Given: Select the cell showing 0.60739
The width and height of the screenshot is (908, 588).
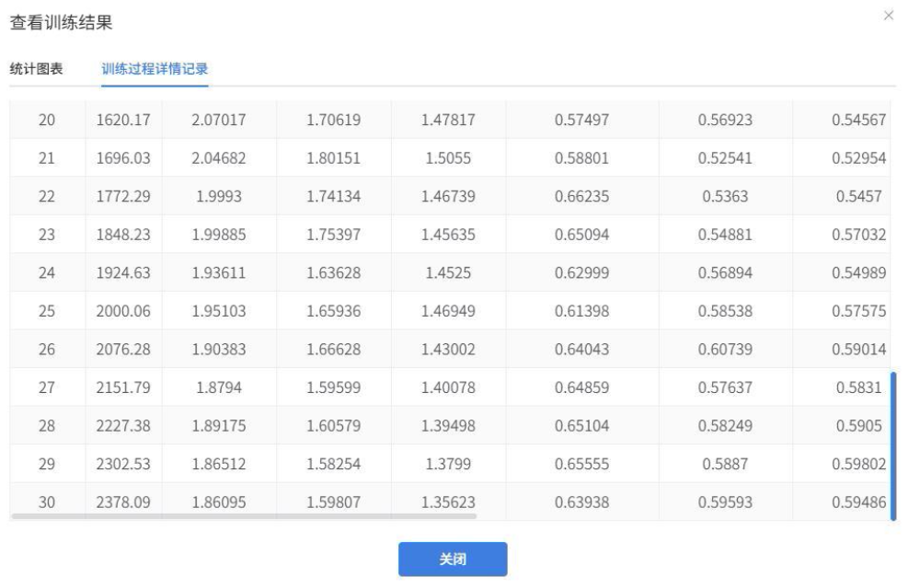Looking at the screenshot, I should tap(726, 350).
